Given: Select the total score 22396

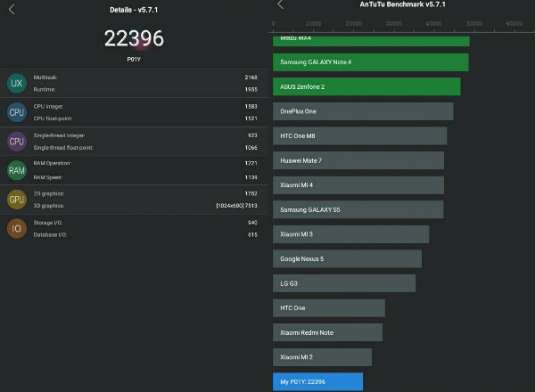Looking at the screenshot, I should (x=134, y=38).
